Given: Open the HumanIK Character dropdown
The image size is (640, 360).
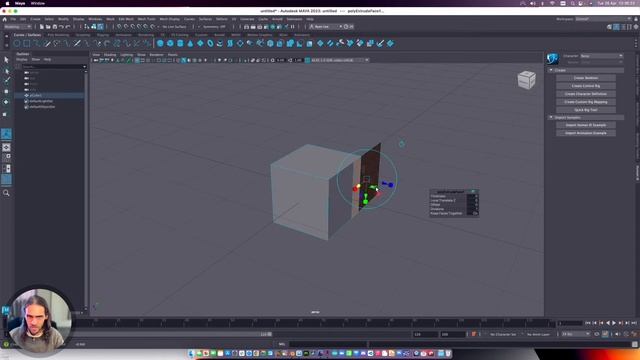Looking at the screenshot, I should [x=602, y=56].
